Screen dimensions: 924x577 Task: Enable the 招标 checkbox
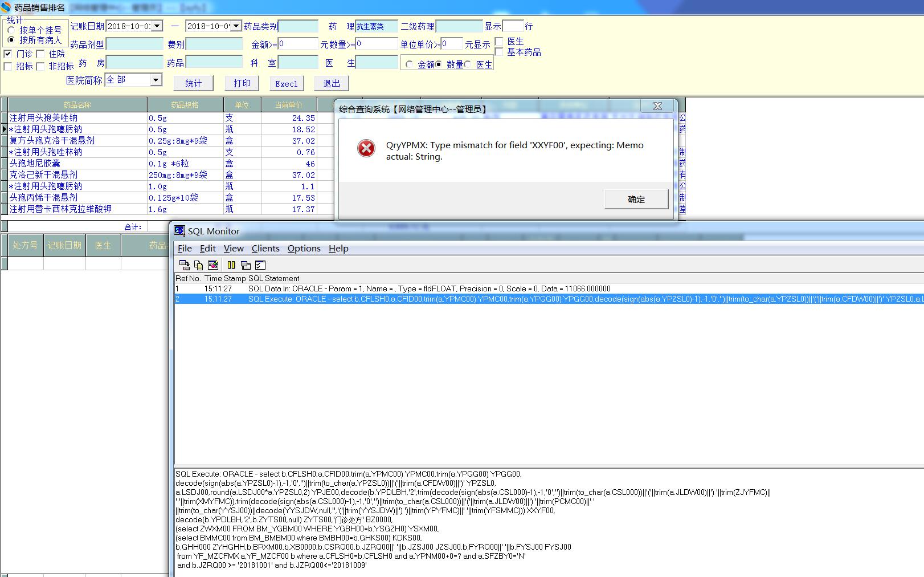pos(7,66)
